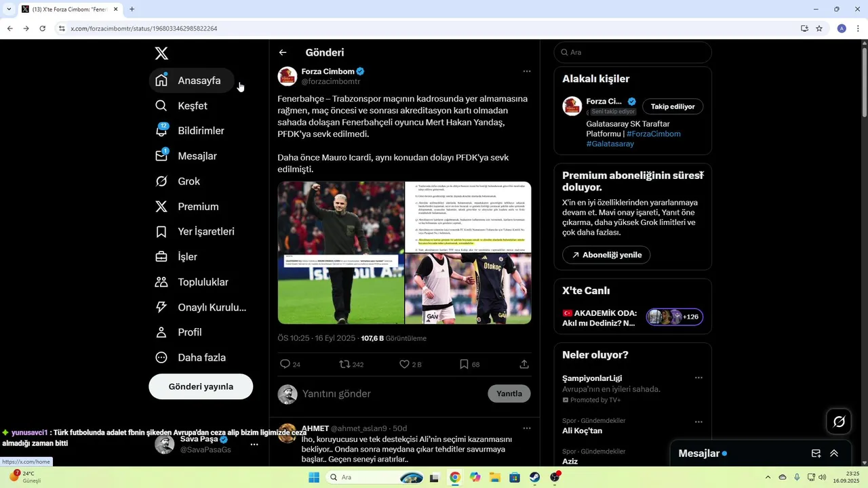Viewport: 868px width, 488px height.
Task: Click the share icon on post
Action: click(524, 364)
